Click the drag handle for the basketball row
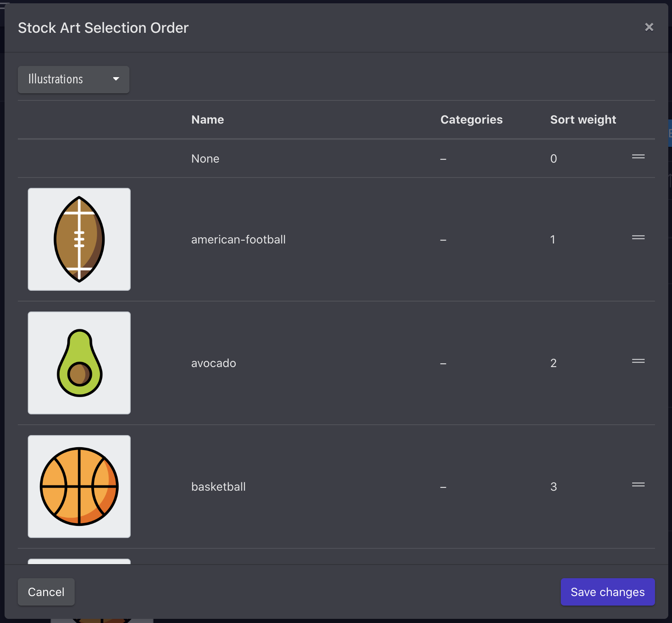This screenshot has width=672, height=623. pyautogui.click(x=638, y=484)
